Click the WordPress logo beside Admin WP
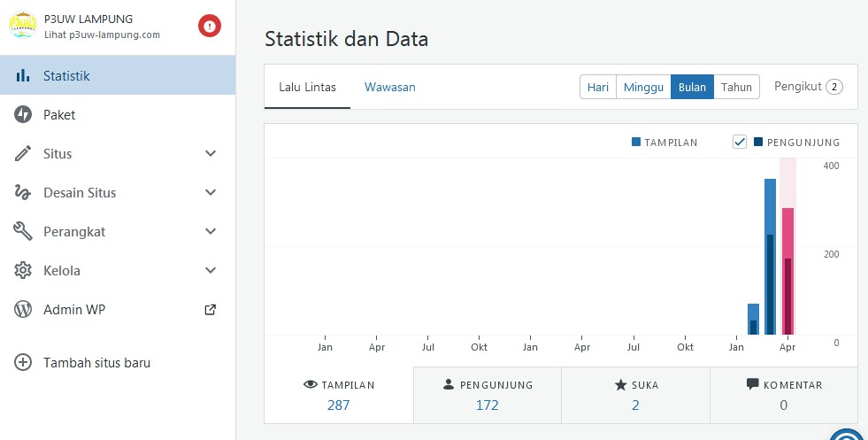The image size is (868, 440). [x=23, y=309]
